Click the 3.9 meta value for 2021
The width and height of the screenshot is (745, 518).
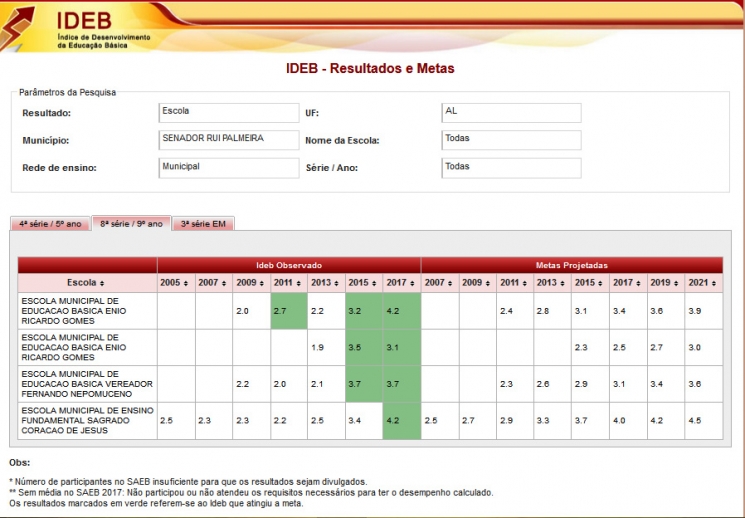point(695,311)
